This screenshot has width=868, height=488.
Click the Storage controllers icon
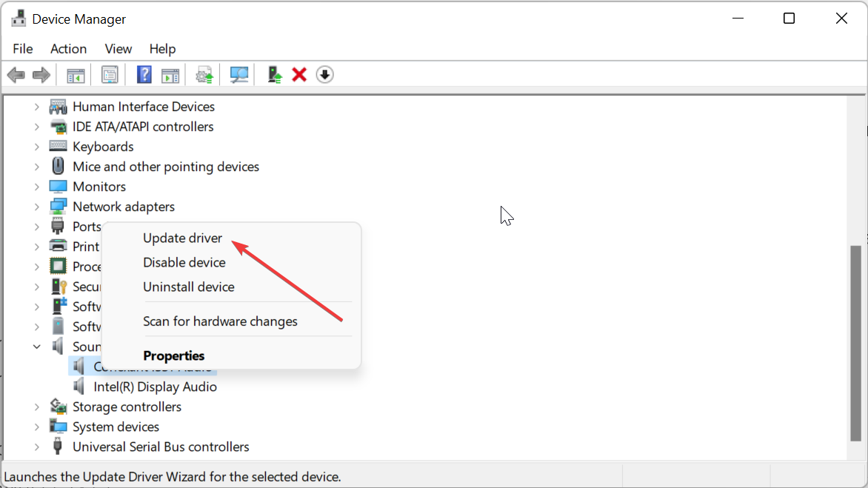point(58,407)
